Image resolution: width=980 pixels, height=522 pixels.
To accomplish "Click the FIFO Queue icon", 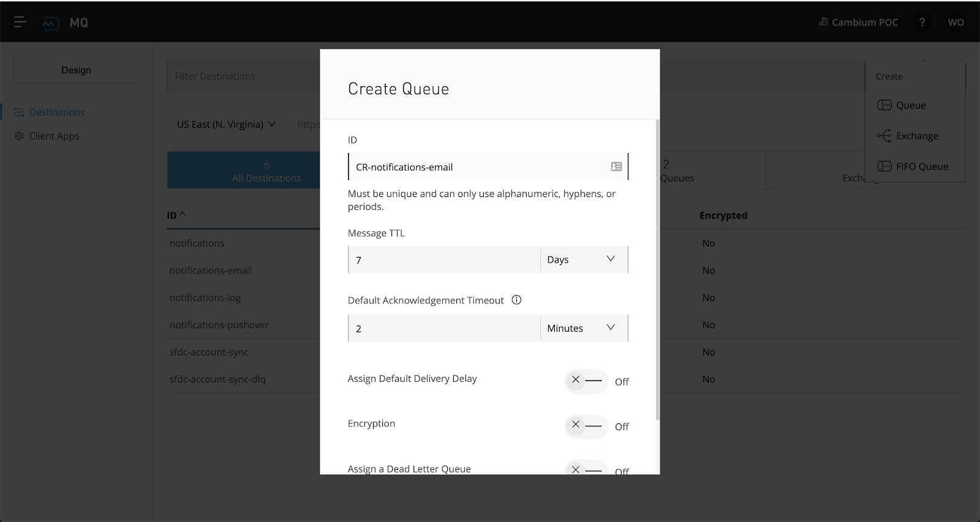I will [x=884, y=166].
